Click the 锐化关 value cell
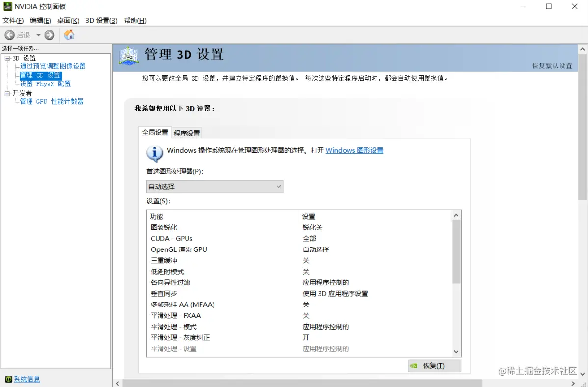Image resolution: width=588 pixels, height=387 pixels. [x=312, y=227]
